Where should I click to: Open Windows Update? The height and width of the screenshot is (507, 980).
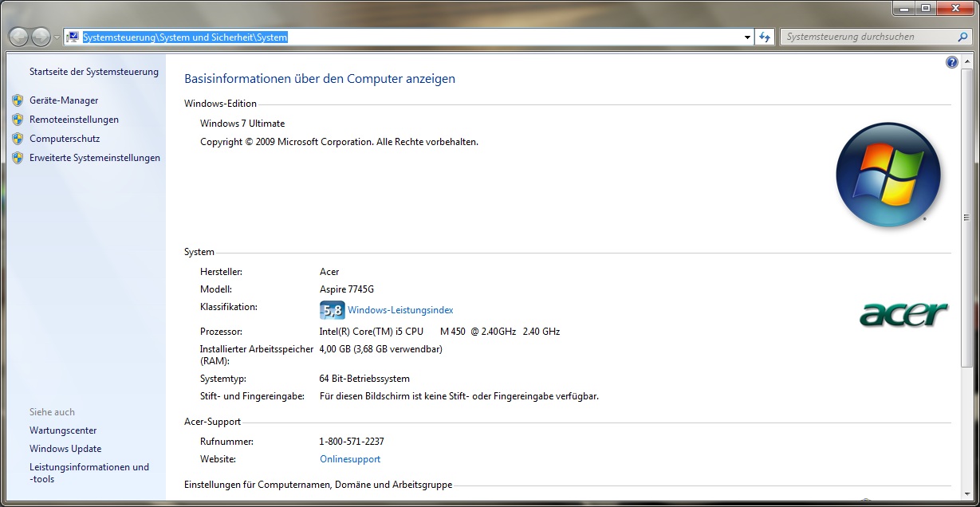65,449
